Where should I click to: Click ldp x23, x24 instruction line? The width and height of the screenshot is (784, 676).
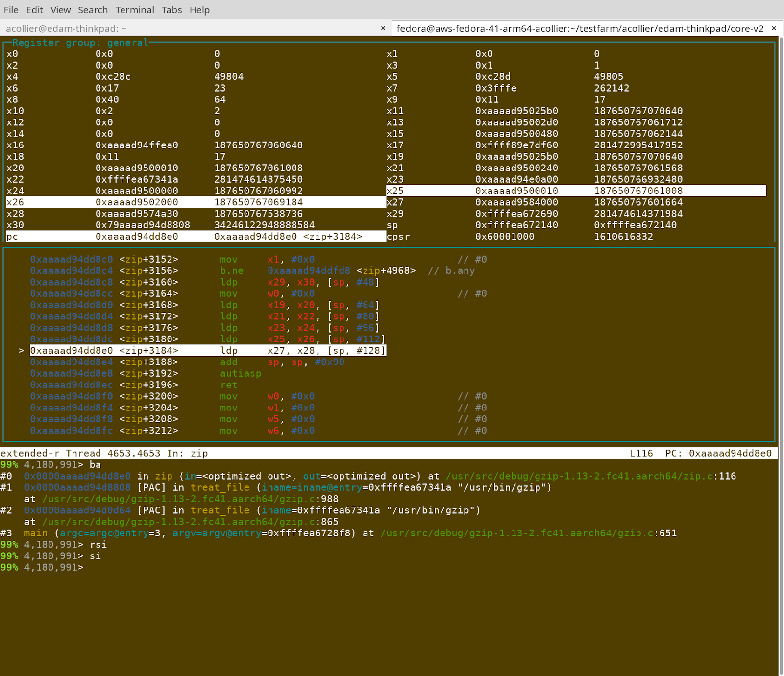click(x=205, y=328)
